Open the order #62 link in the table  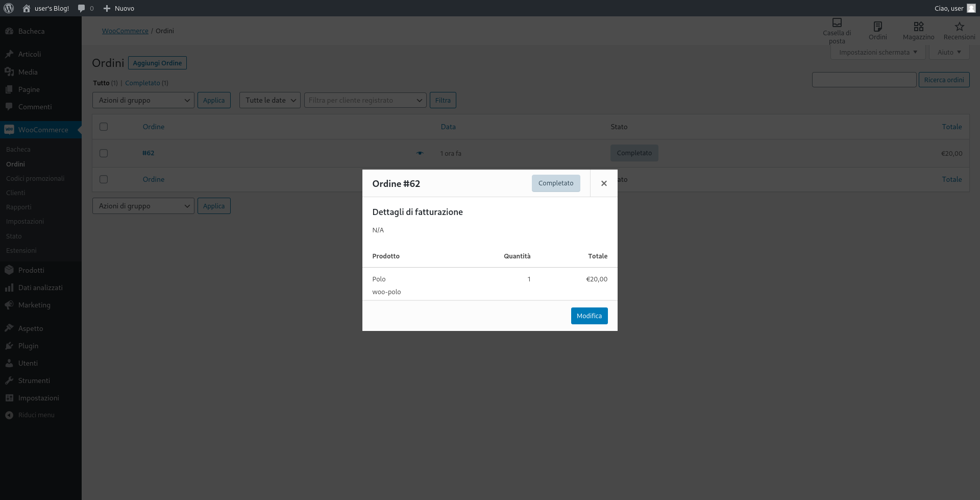point(148,153)
